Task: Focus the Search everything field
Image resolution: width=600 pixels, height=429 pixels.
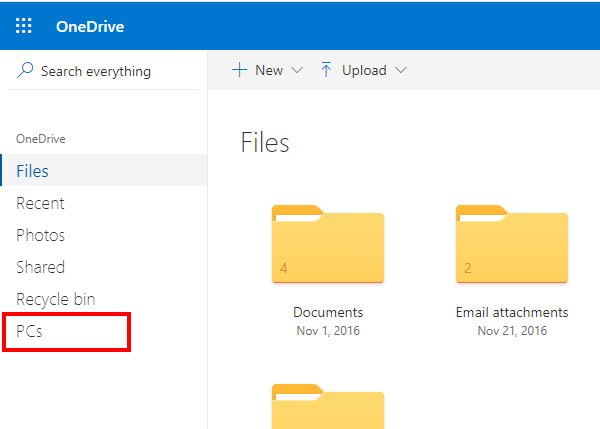Action: coord(104,71)
